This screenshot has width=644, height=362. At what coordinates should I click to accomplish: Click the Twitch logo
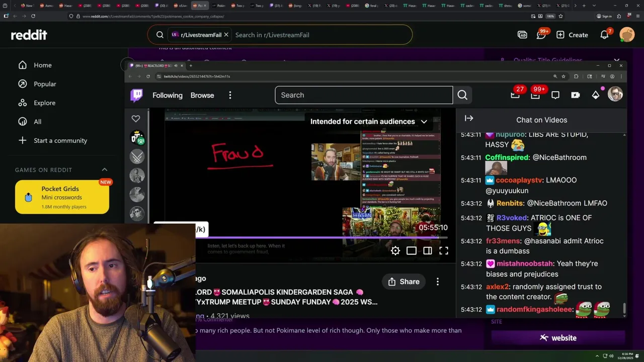click(137, 95)
